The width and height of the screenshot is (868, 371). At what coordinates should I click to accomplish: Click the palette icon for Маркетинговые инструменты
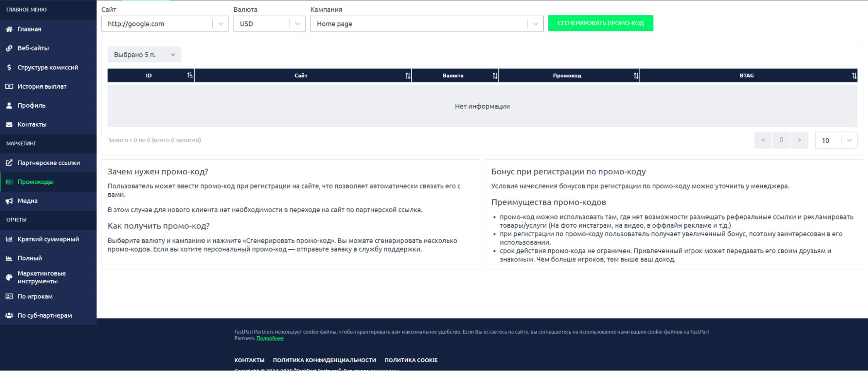(9, 277)
